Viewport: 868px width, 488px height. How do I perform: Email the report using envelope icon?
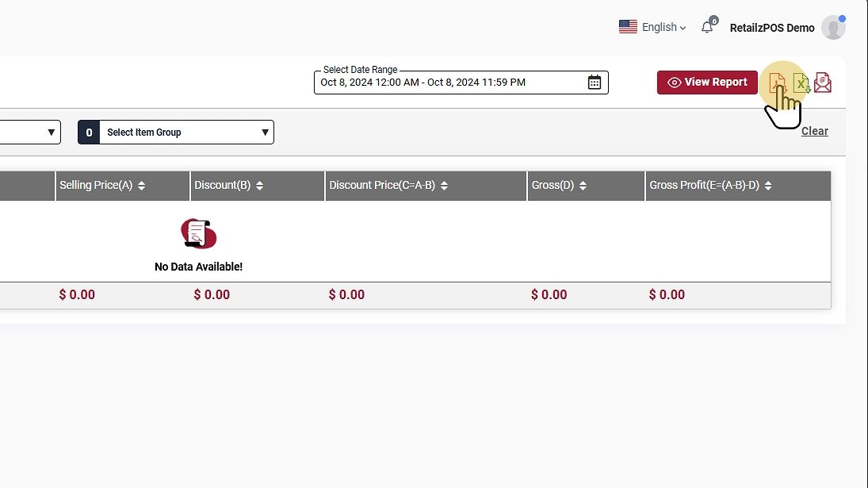[x=823, y=83]
